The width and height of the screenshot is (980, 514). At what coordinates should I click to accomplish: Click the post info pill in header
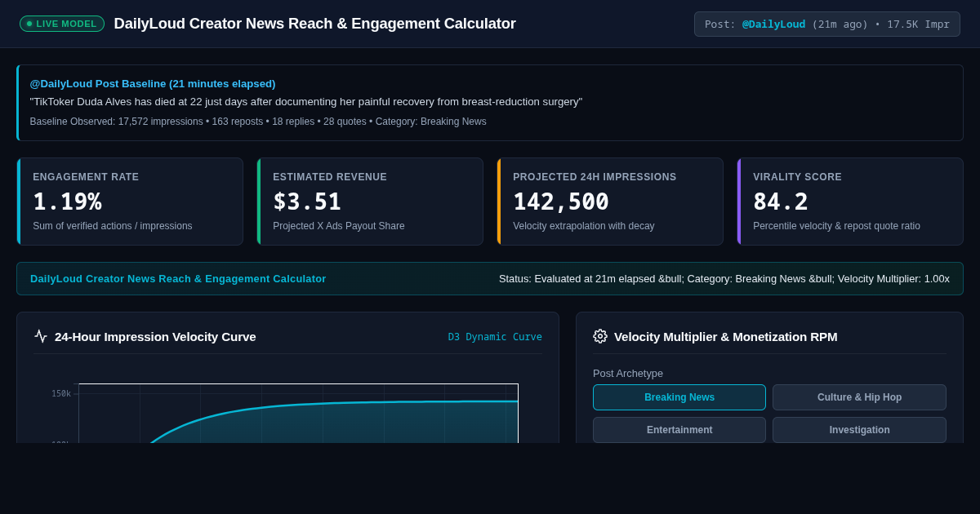(x=827, y=24)
